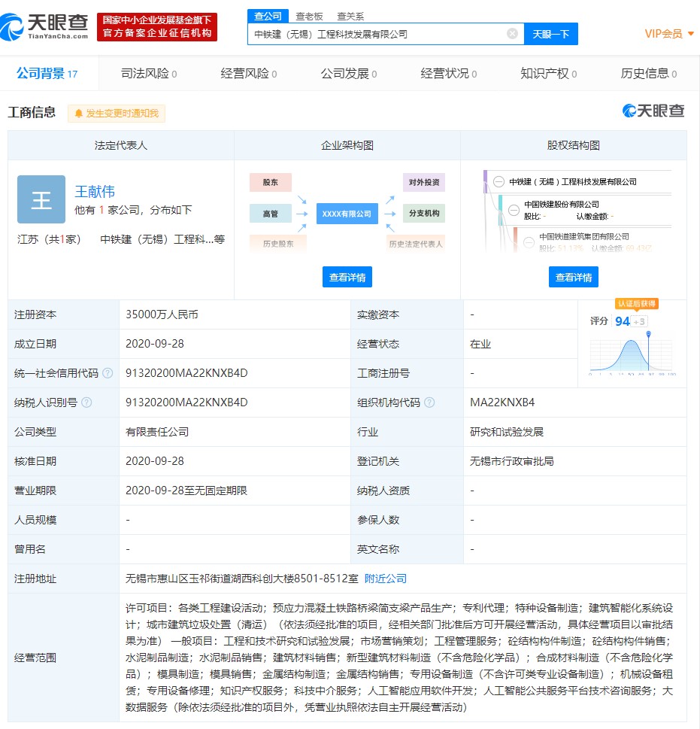The width and height of the screenshot is (700, 729).
Task: Select organization code MA22KNXB4
Action: pyautogui.click(x=502, y=402)
